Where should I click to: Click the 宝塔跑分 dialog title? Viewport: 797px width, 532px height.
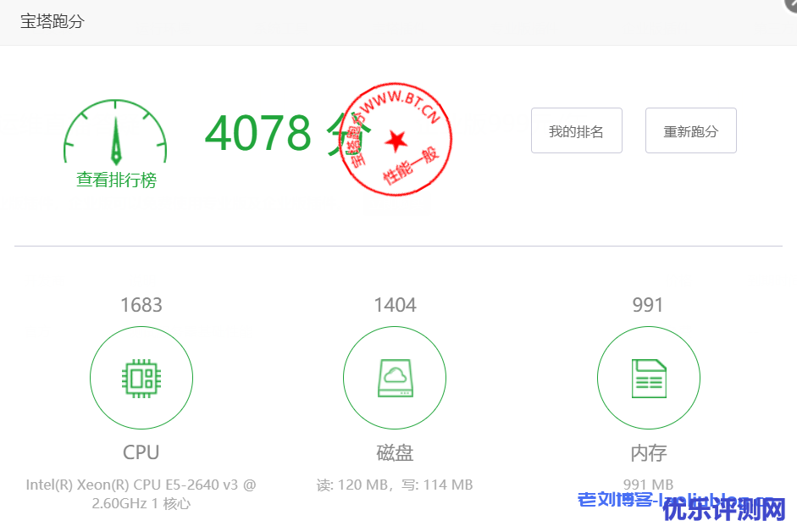[x=53, y=21]
